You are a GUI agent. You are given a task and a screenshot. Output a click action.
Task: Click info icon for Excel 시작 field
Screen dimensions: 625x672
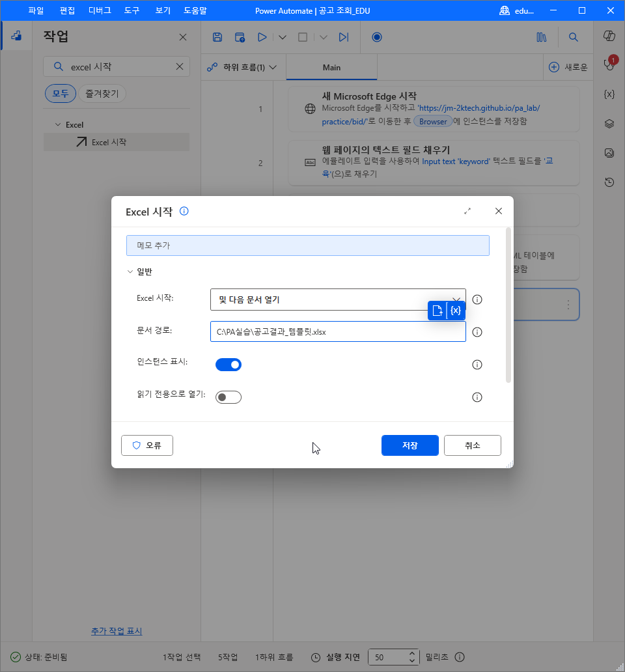[477, 300]
